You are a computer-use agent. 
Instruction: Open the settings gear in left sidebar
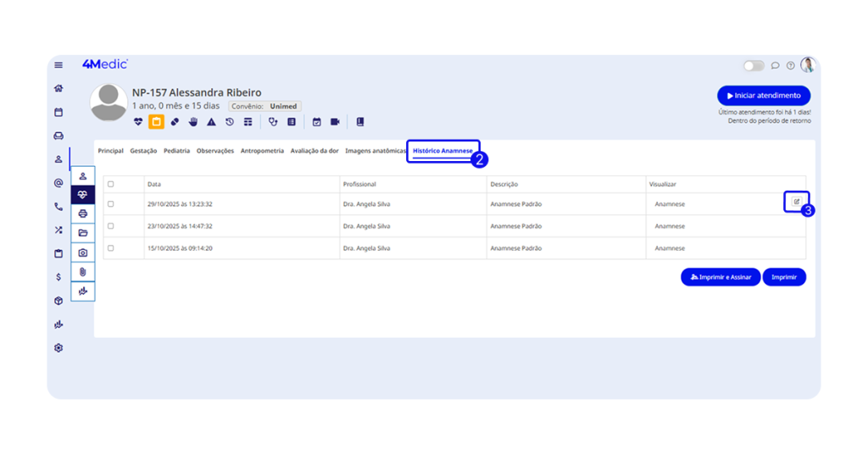tap(58, 347)
